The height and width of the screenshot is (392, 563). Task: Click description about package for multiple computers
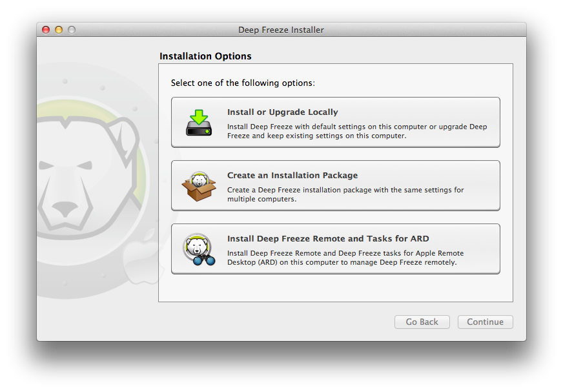pyautogui.click(x=345, y=194)
